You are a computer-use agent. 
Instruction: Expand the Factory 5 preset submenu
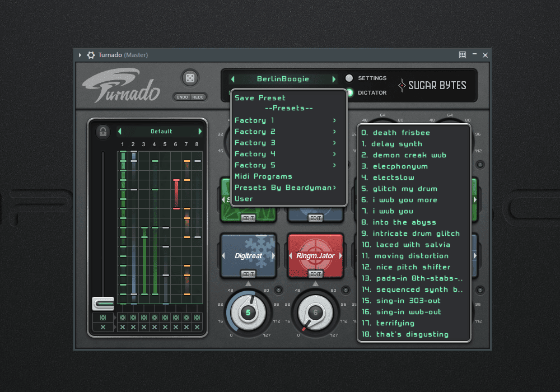[x=286, y=165]
